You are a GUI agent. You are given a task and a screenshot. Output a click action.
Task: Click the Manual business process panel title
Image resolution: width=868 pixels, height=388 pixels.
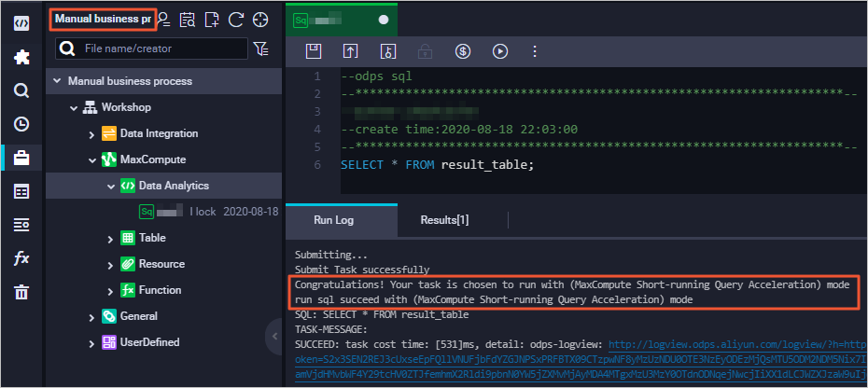point(103,19)
